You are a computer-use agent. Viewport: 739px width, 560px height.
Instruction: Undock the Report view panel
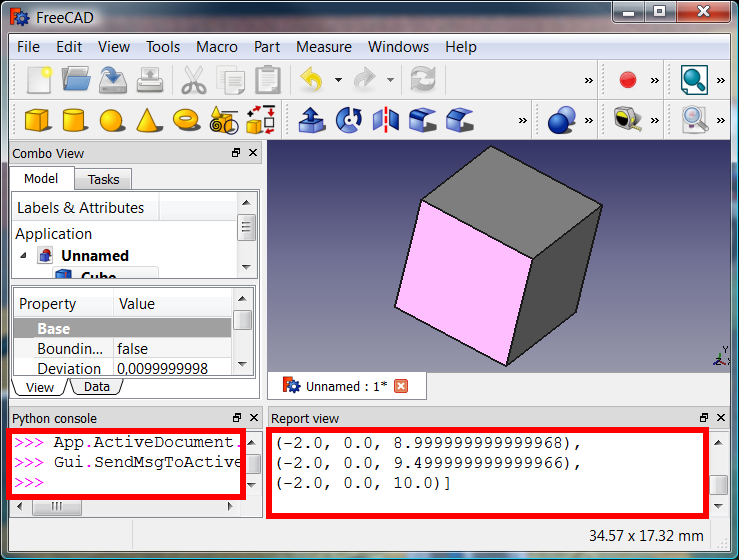[704, 418]
